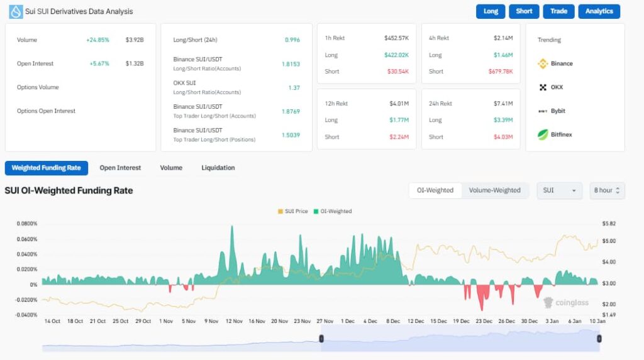Open the SUI symbol dropdown
This screenshot has height=360, width=644.
559,190
